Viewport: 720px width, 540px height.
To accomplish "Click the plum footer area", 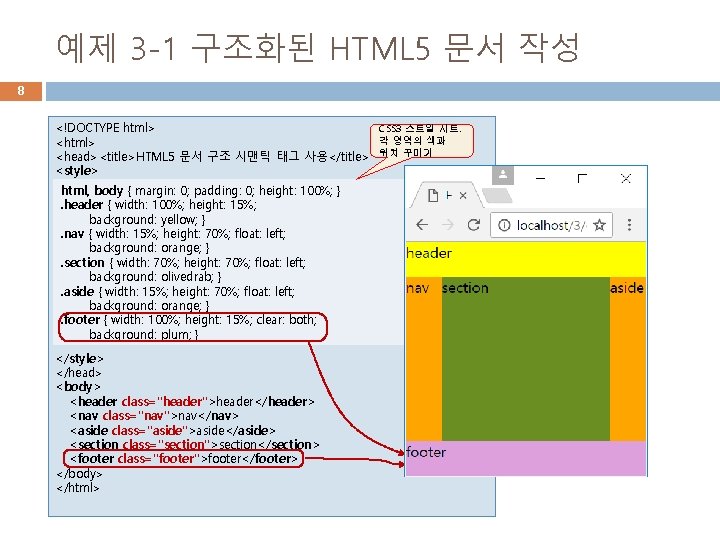I will pyautogui.click(x=526, y=458).
